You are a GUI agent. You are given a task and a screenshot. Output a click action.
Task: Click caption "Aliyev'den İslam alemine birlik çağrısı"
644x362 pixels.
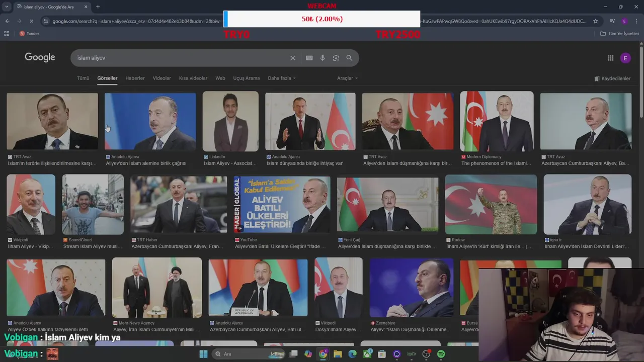(x=146, y=163)
